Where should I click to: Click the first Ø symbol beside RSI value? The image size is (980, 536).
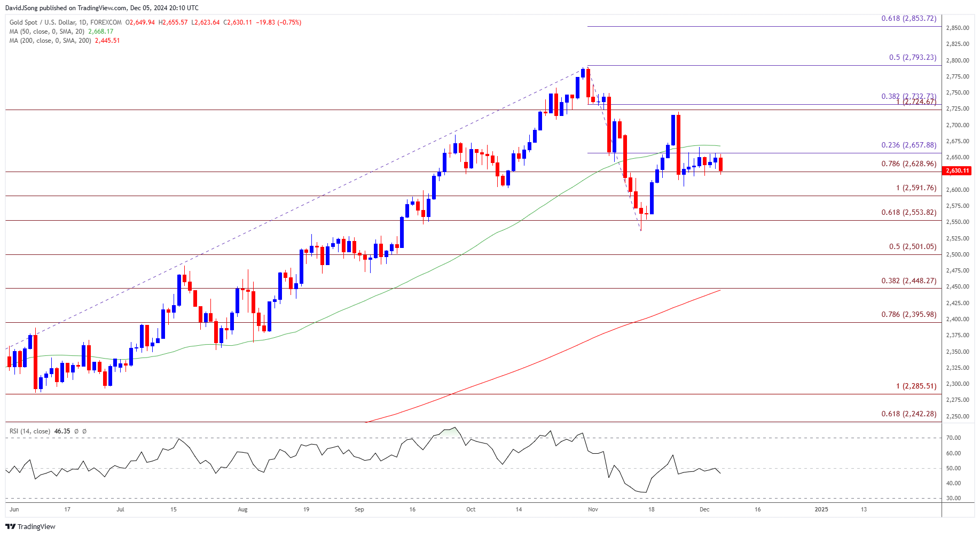[x=76, y=431]
